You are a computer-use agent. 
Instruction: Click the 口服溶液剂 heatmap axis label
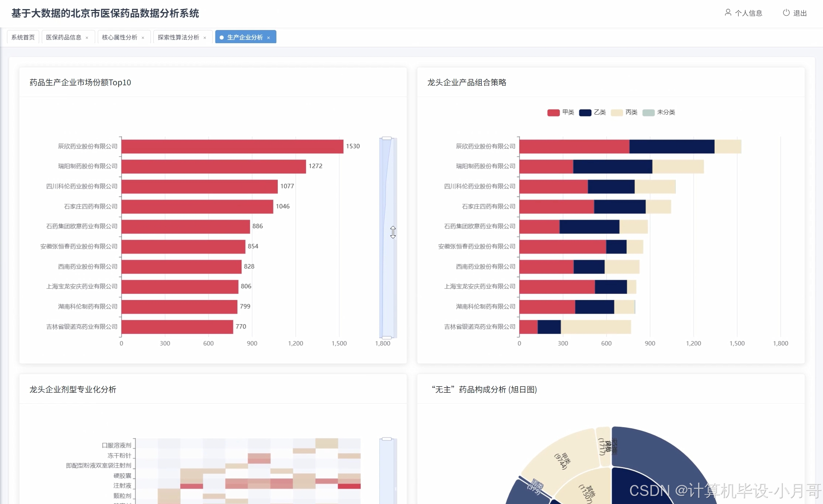coord(116,445)
